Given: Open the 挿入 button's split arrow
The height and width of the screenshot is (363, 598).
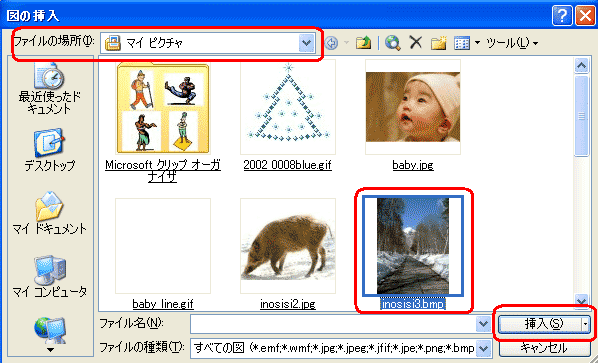Looking at the screenshot, I should [586, 324].
